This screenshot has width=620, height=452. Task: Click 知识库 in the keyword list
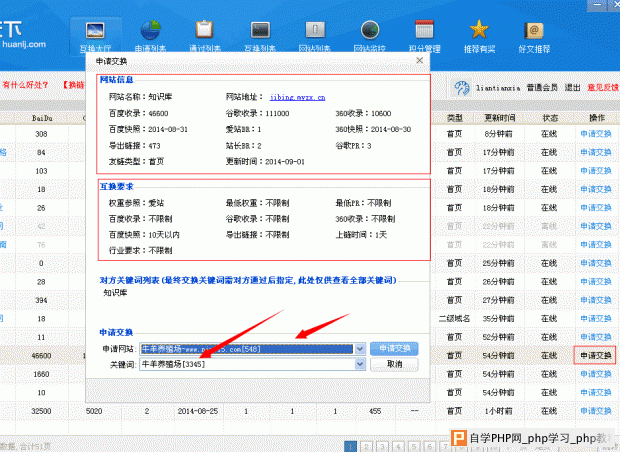[x=115, y=293]
